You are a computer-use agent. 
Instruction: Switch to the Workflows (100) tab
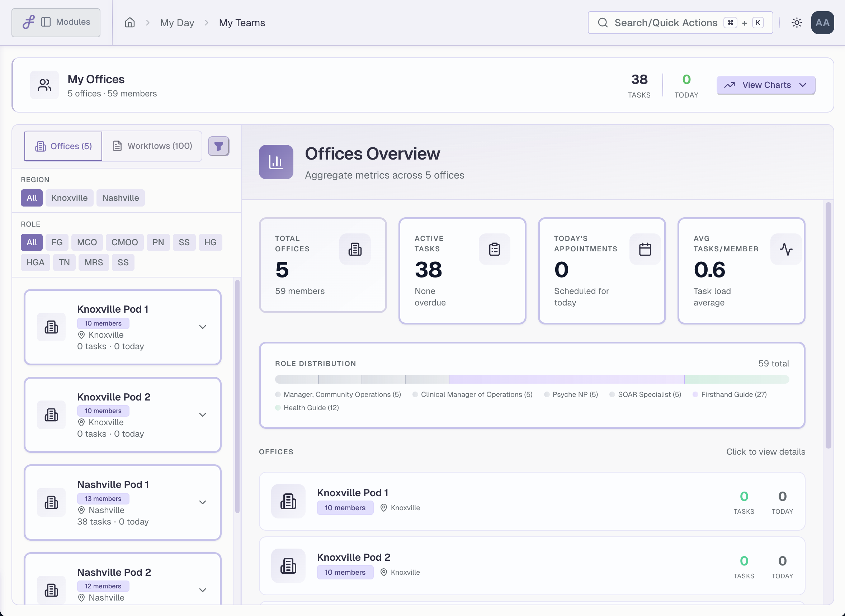point(153,146)
